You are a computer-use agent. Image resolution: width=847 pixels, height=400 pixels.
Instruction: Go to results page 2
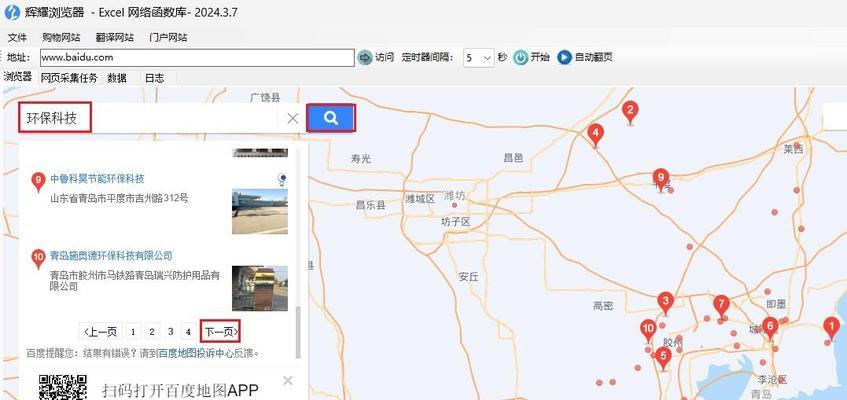point(152,332)
